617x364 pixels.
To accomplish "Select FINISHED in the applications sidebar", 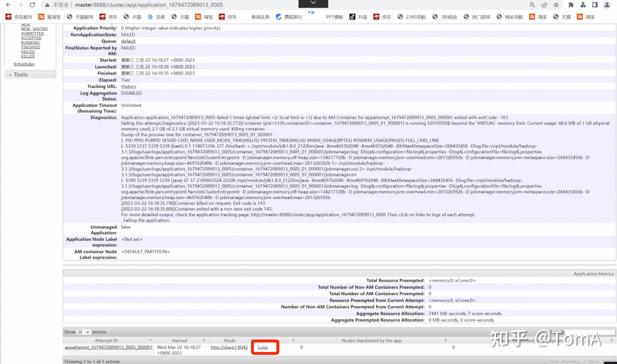I will point(30,47).
